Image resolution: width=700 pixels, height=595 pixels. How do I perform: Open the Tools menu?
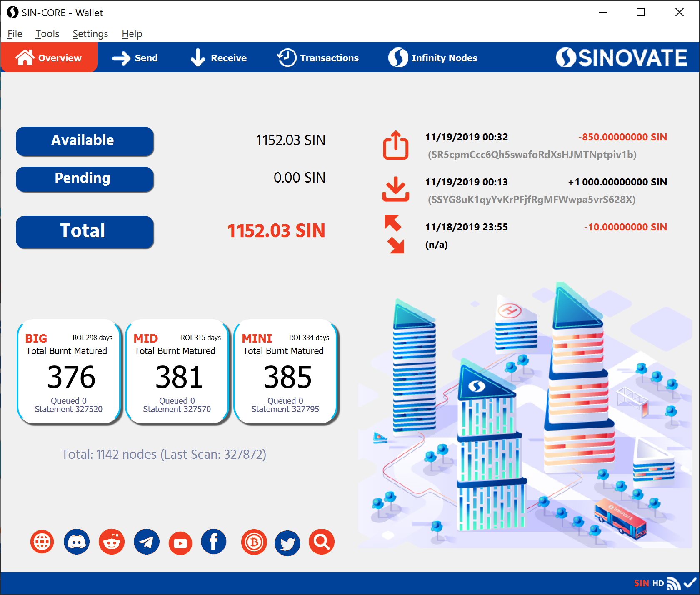pos(47,34)
